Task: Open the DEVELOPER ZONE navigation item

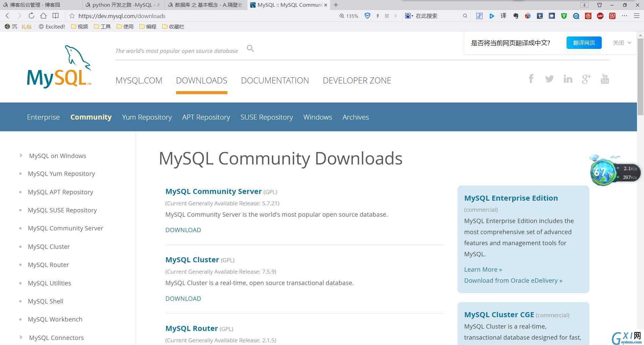Action: 357,80
